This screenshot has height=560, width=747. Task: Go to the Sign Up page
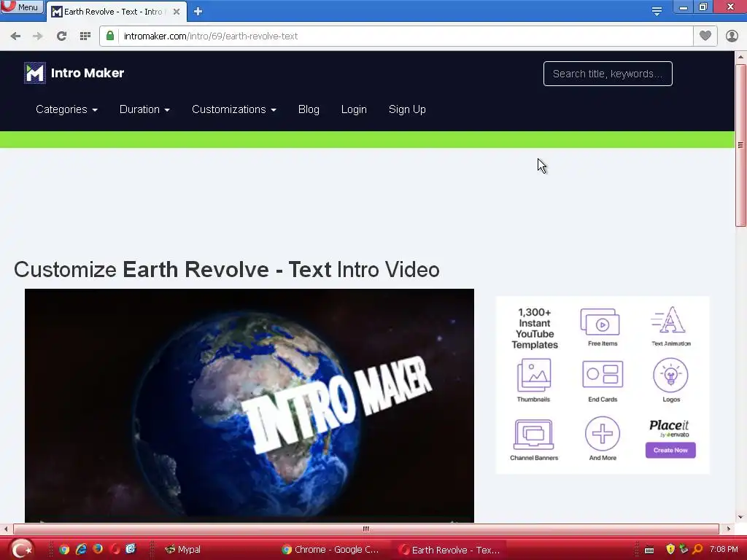(x=407, y=109)
